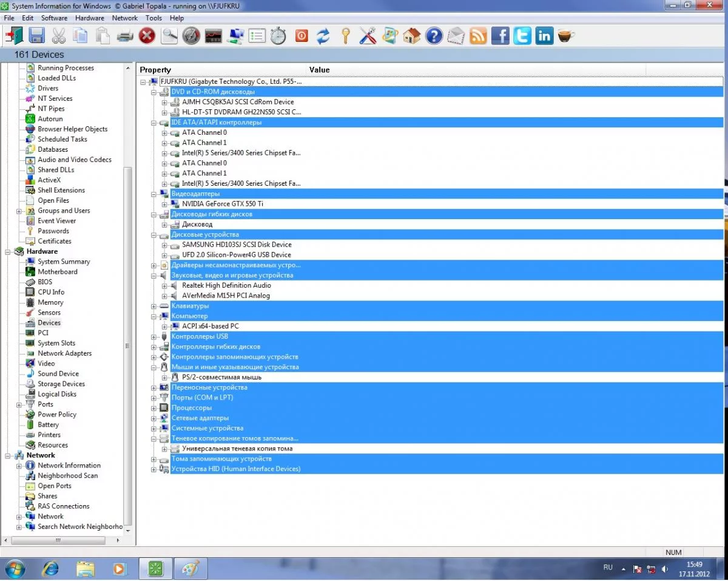Expand the NVIDIA GeForce GTX 550 Ti node
The height and width of the screenshot is (581, 728).
164,204
